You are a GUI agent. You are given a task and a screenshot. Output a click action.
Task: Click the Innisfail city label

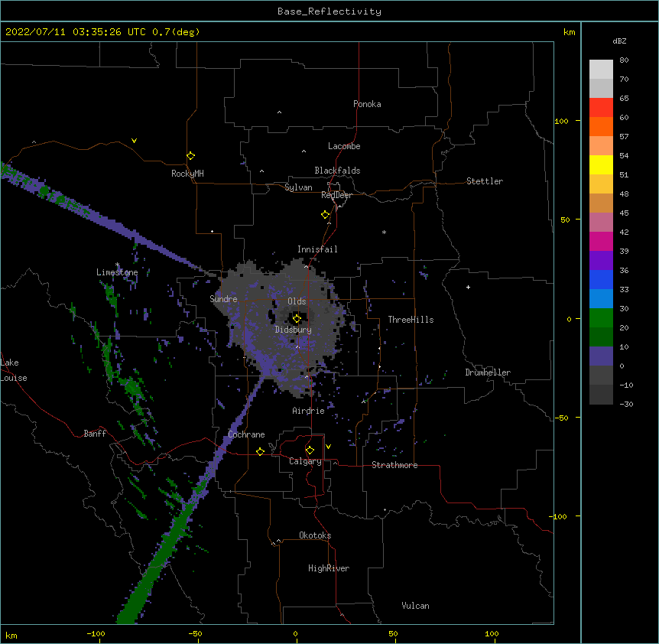317,249
